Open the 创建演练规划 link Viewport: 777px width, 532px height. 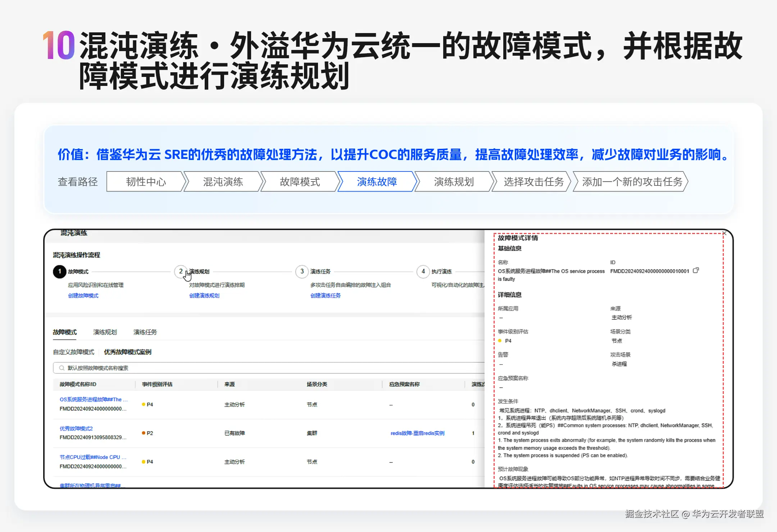[x=204, y=295]
